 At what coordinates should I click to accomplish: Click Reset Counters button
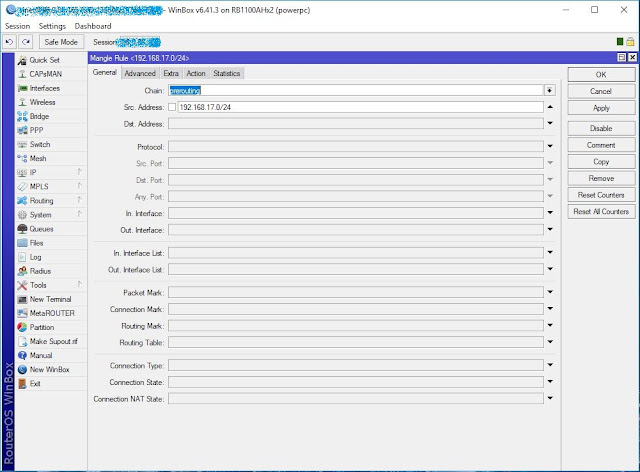pos(601,195)
